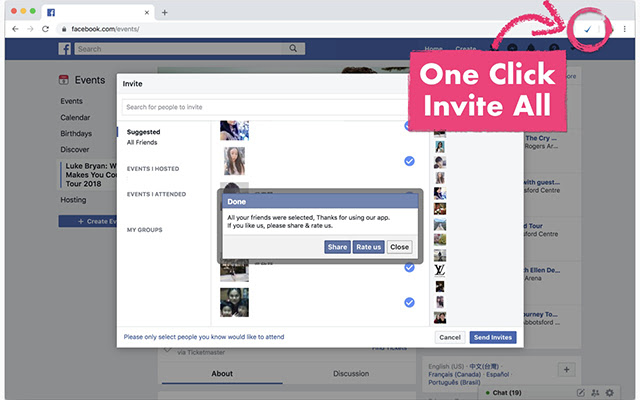Click the Search for people to invite field
Image resolution: width=640 pixels, height=400 pixels.
[265, 107]
